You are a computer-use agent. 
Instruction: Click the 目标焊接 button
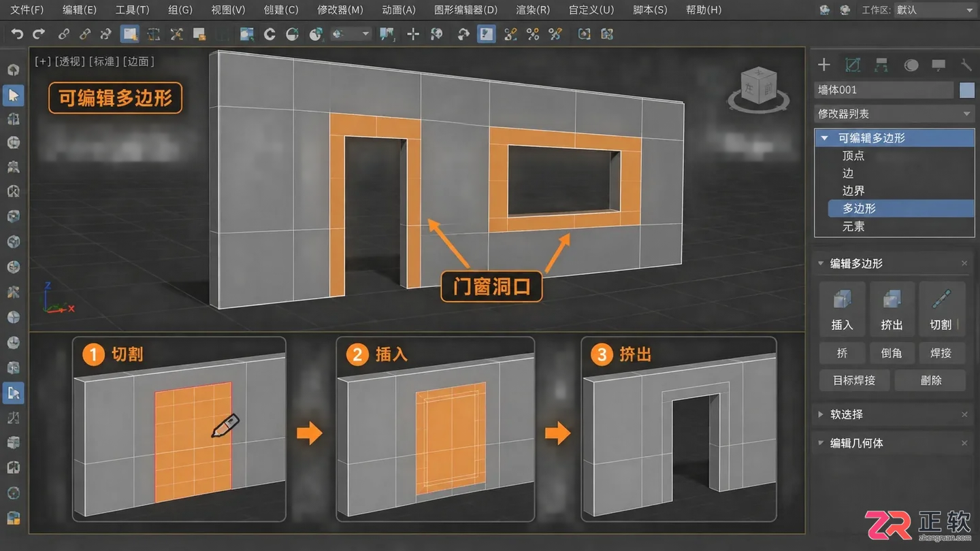(855, 380)
